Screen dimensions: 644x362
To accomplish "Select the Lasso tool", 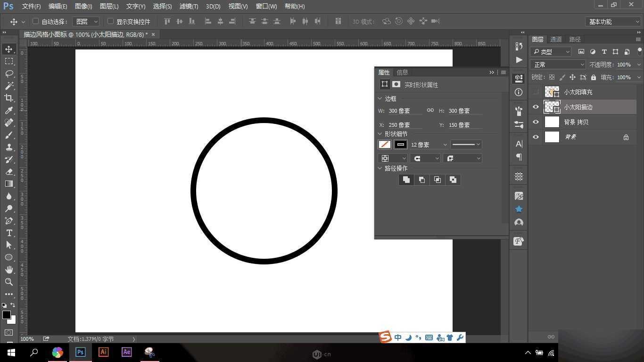I will (8, 74).
